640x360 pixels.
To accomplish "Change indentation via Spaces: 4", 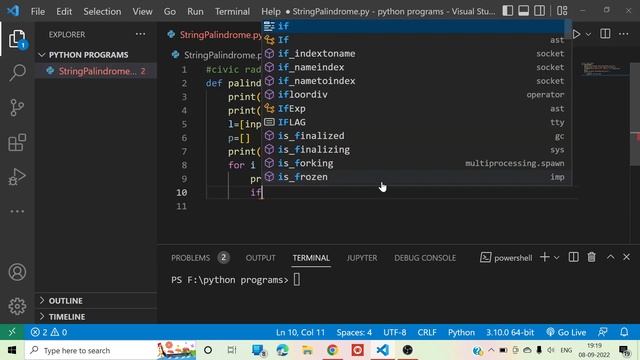I will [x=354, y=332].
